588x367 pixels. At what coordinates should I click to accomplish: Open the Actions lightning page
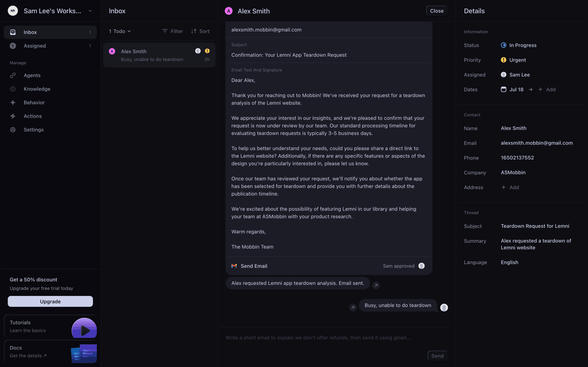32,116
